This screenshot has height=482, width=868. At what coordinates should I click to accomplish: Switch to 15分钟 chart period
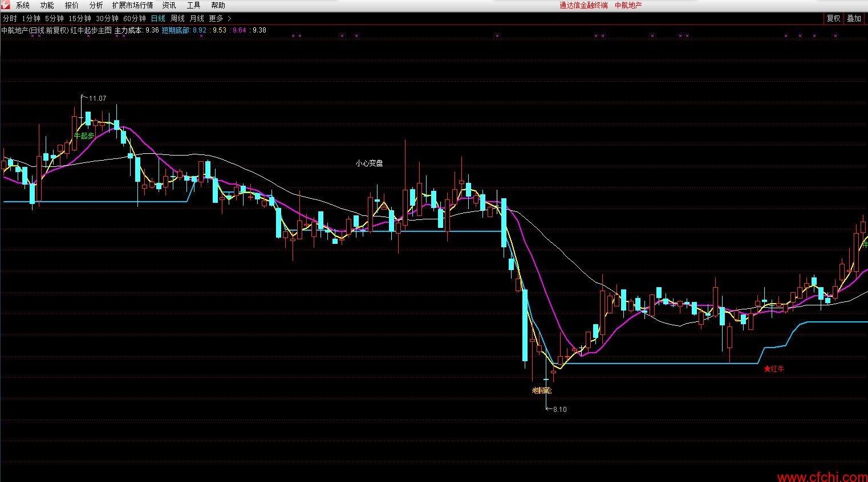[x=80, y=19]
